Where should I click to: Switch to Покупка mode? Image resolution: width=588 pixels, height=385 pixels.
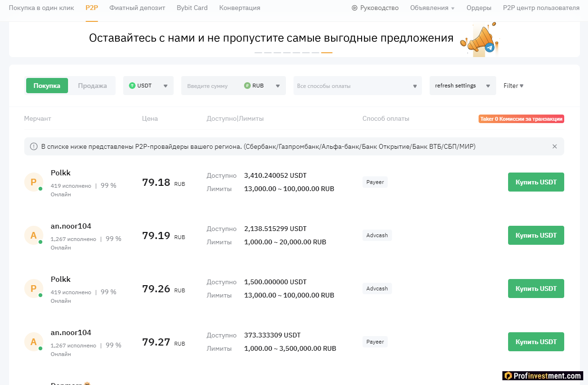tap(47, 86)
